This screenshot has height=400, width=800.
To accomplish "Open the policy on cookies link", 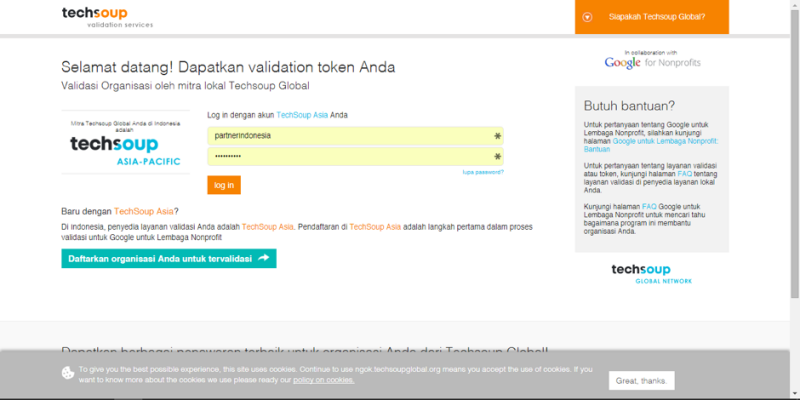I will click(323, 380).
